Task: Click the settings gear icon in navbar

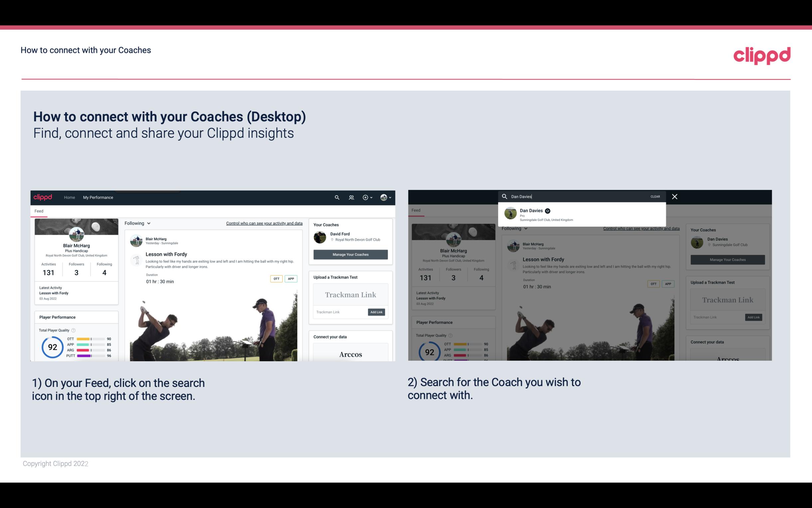Action: tap(365, 197)
